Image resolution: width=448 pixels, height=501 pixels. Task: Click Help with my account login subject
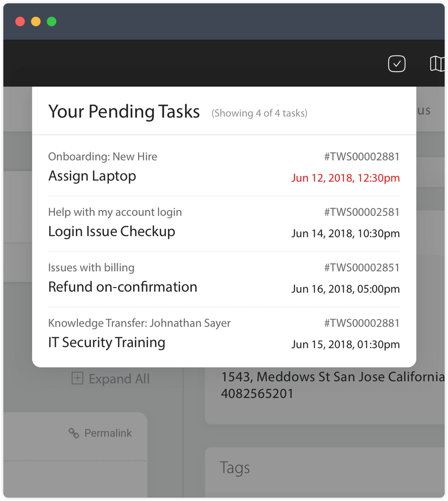click(115, 212)
